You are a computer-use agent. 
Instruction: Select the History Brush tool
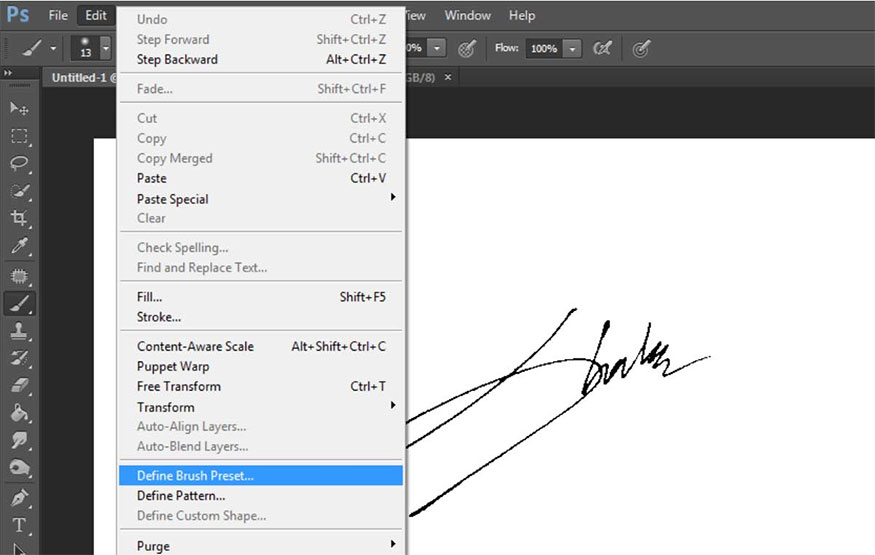(19, 358)
